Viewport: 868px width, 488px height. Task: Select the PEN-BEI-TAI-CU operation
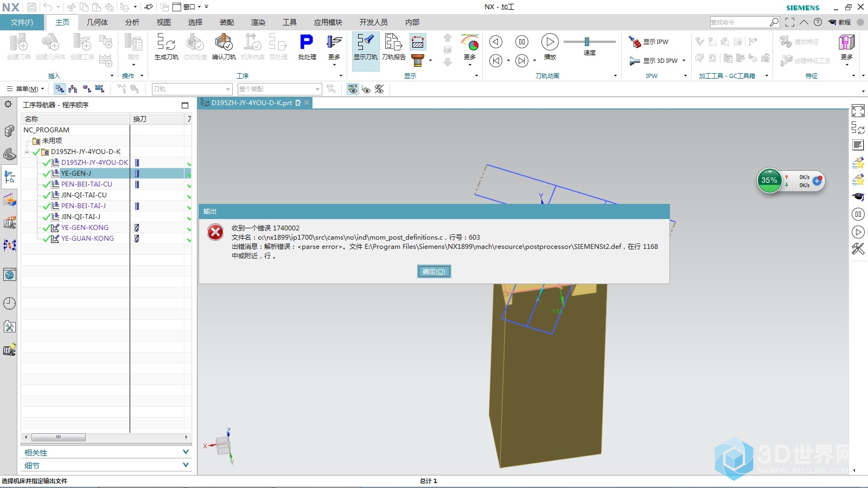click(x=86, y=184)
